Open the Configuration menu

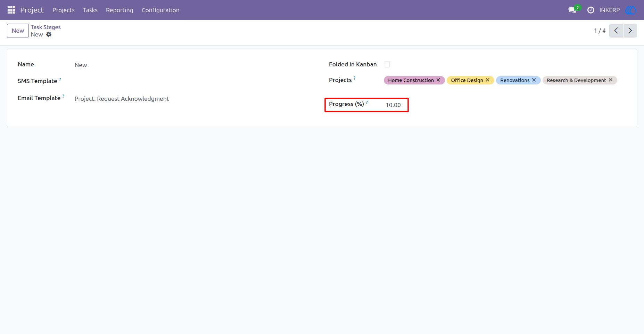click(160, 10)
